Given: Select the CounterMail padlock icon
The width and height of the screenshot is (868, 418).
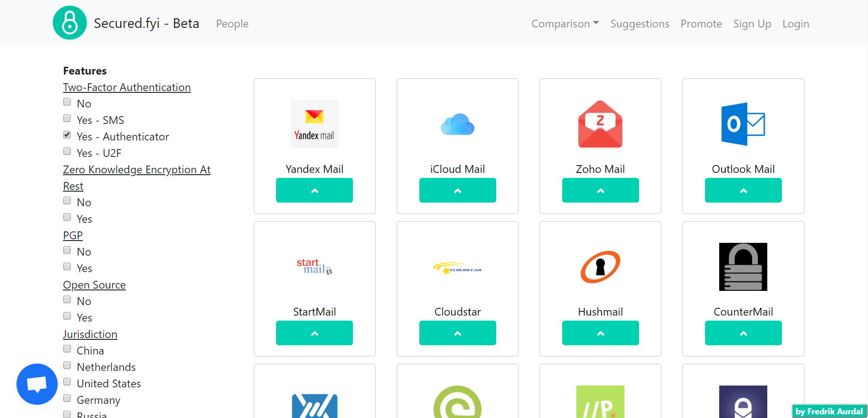Looking at the screenshot, I should [x=743, y=267].
